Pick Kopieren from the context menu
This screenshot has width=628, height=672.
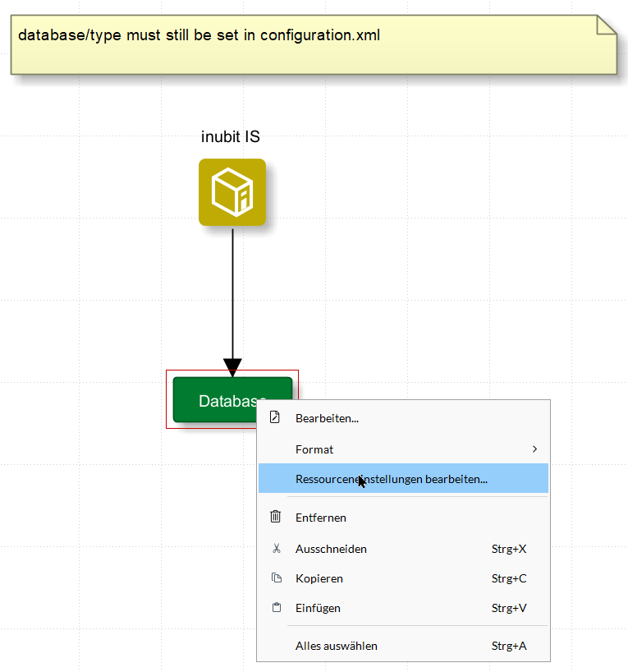point(319,578)
